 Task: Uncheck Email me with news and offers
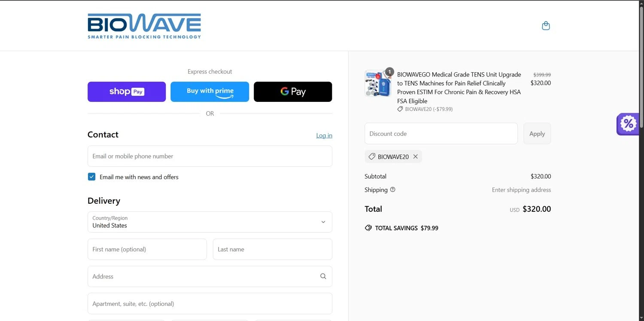click(x=91, y=177)
